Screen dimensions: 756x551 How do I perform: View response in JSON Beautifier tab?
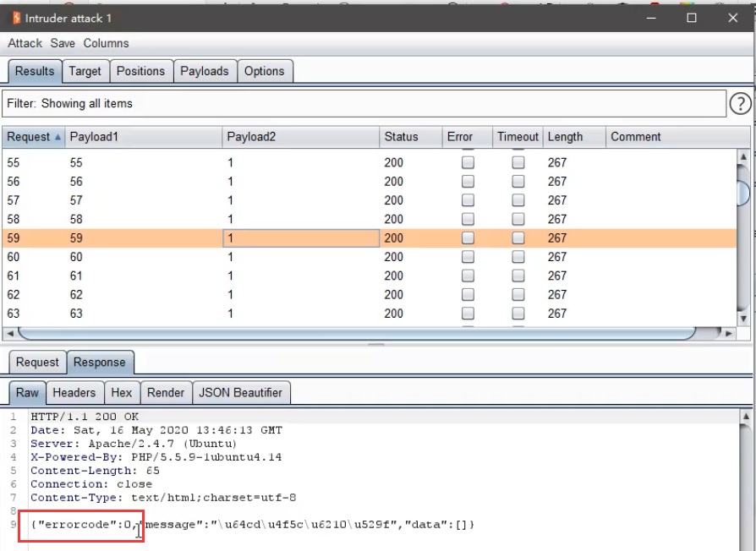(242, 392)
